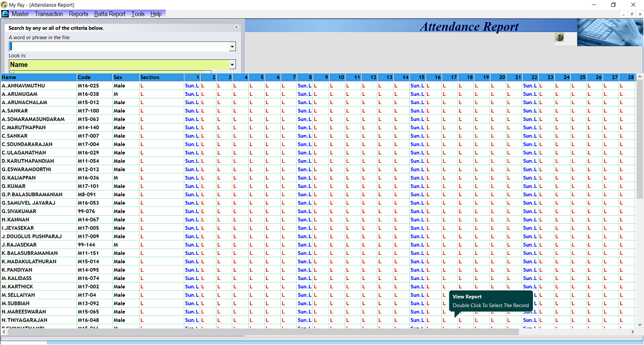Viewport: 644px width, 345px height.
Task: Open the Batta Report menu
Action: coord(110,14)
